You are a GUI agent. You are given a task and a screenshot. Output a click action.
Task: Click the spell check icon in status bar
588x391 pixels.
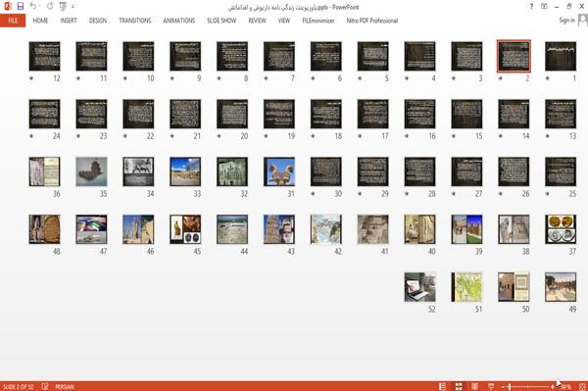click(45, 386)
